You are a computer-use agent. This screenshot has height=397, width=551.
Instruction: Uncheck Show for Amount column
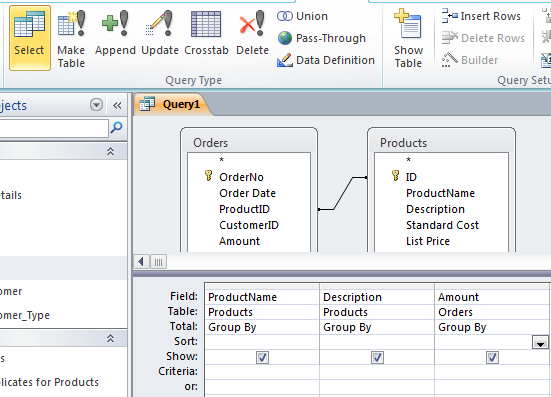[492, 358]
